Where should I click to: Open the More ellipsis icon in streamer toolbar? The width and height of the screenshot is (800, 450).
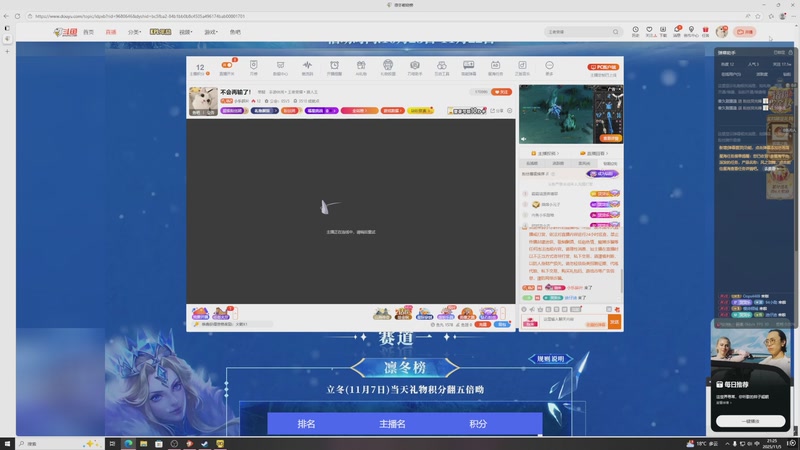pos(549,65)
